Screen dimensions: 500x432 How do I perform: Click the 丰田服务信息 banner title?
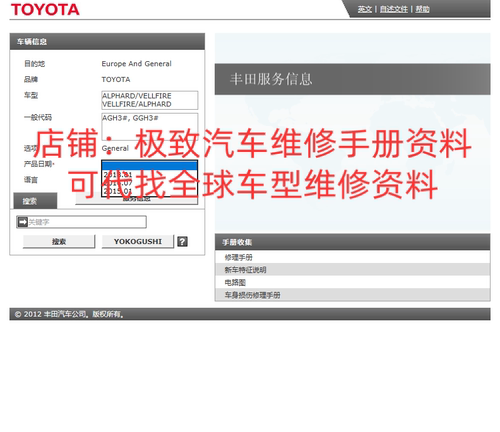[271, 79]
